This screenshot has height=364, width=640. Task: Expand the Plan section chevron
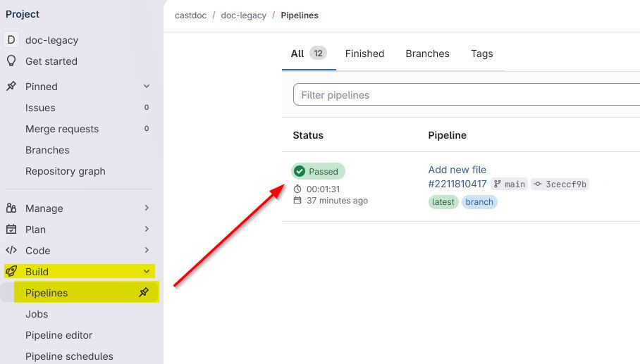pyautogui.click(x=147, y=230)
